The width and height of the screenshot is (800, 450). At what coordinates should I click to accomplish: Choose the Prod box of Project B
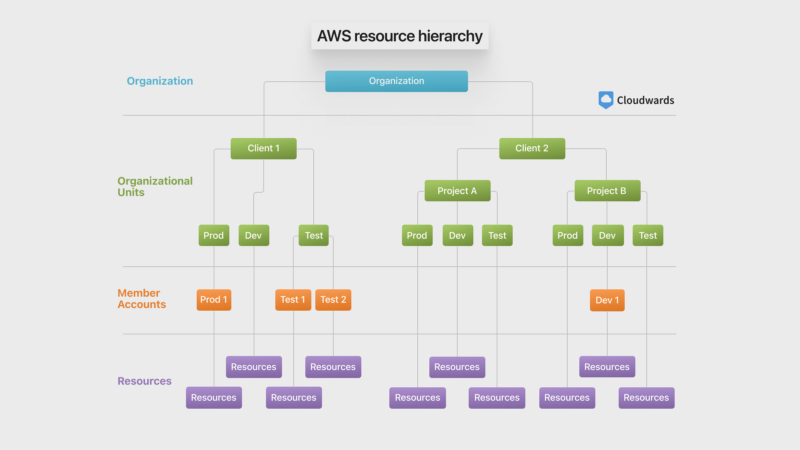click(567, 236)
